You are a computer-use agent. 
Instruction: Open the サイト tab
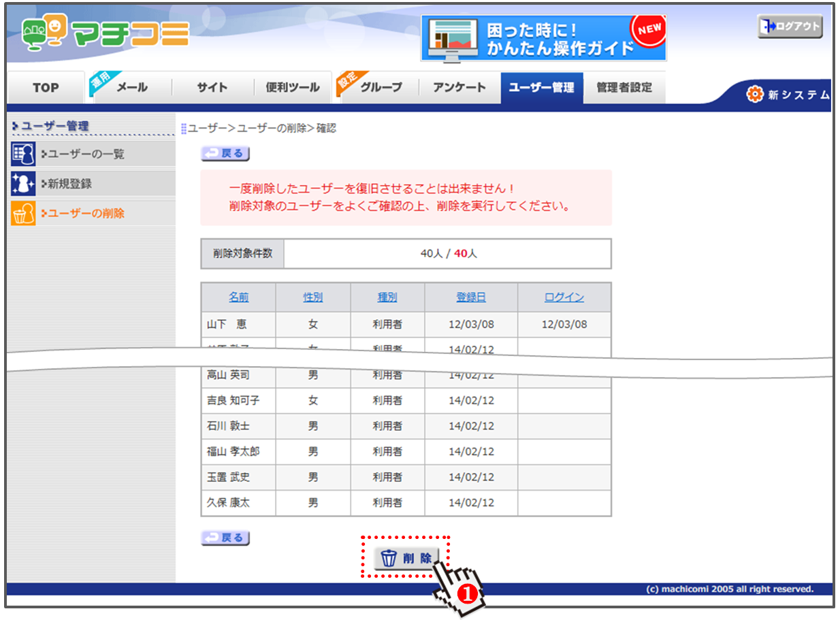click(212, 88)
